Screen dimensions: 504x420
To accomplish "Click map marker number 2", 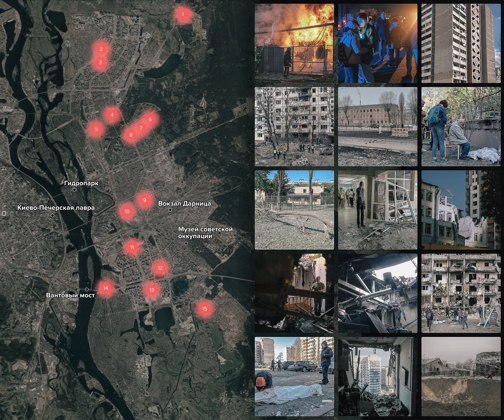I will 101,49.
